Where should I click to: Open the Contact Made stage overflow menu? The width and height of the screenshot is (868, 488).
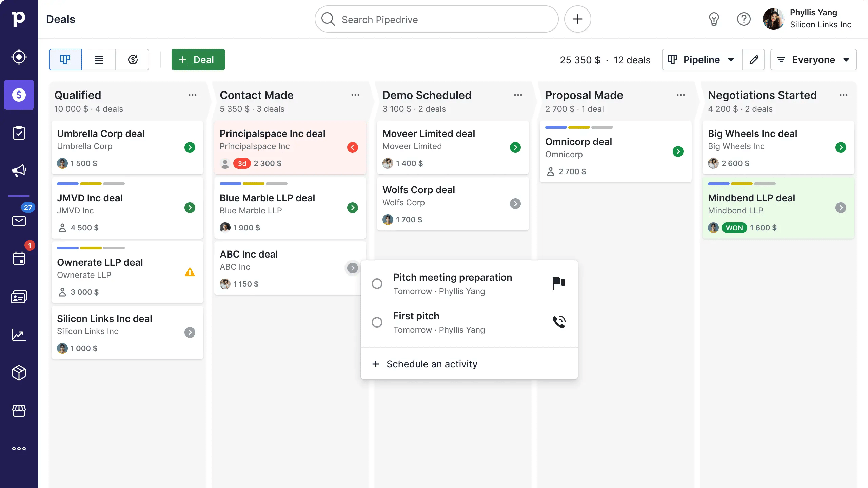[355, 95]
